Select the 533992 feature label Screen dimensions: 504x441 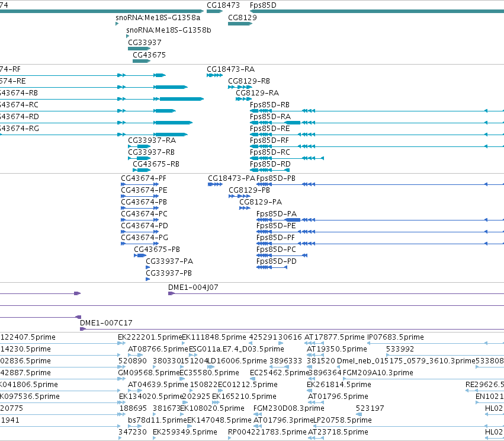[x=400, y=349]
